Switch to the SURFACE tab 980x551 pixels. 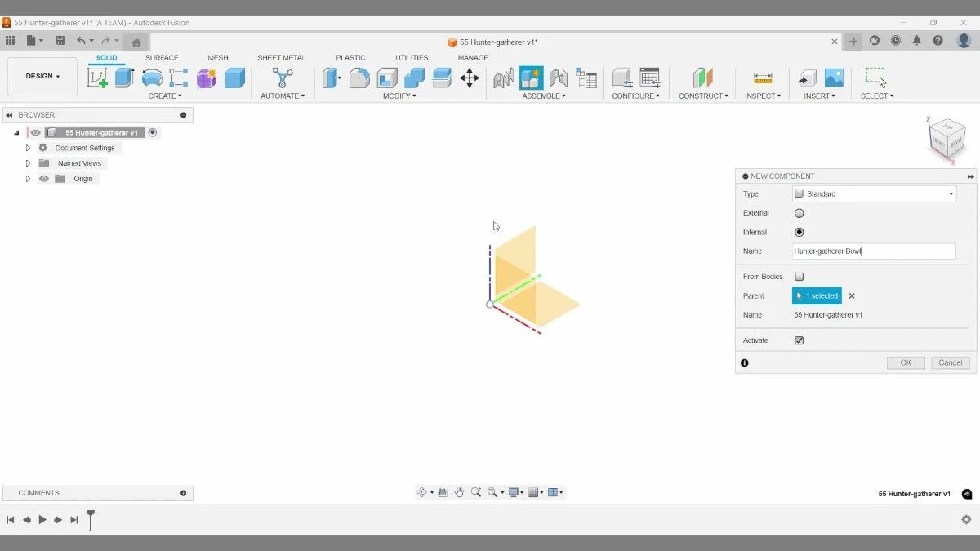(x=162, y=57)
